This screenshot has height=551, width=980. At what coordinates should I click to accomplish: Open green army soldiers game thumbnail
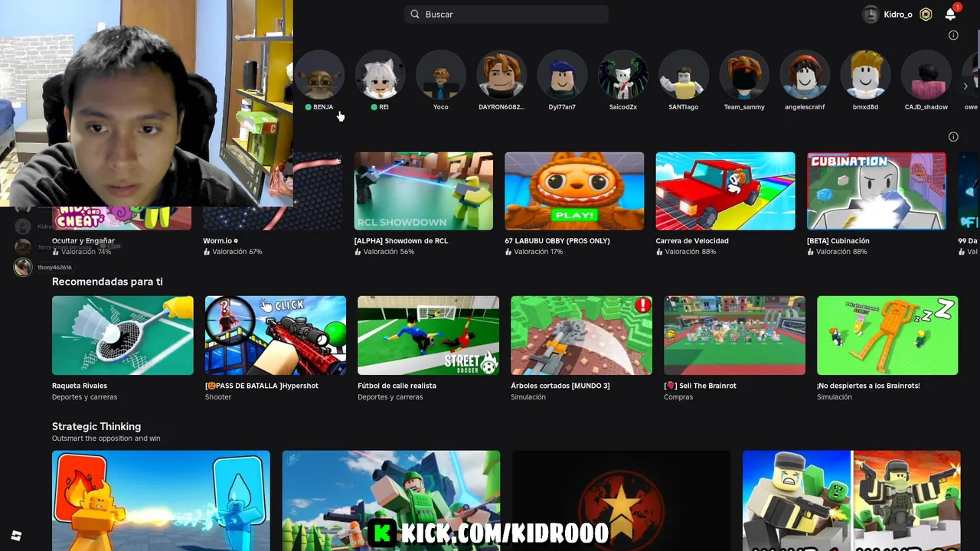tap(391, 500)
